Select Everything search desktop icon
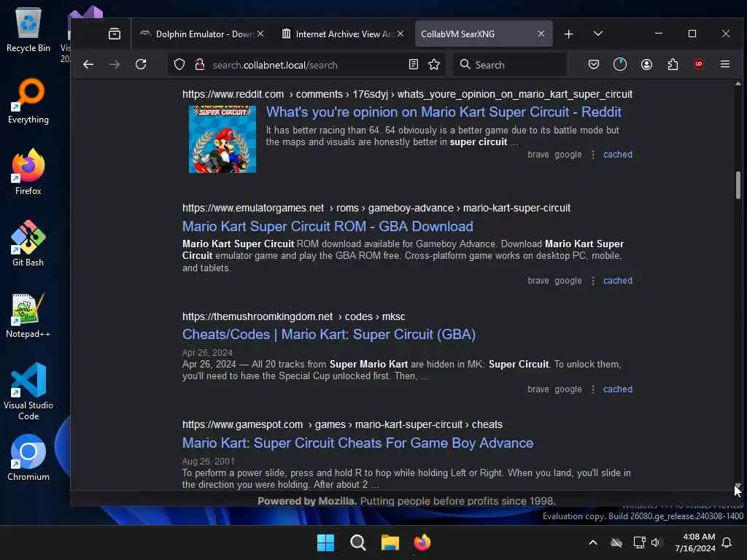The height and width of the screenshot is (560, 747). point(28,101)
